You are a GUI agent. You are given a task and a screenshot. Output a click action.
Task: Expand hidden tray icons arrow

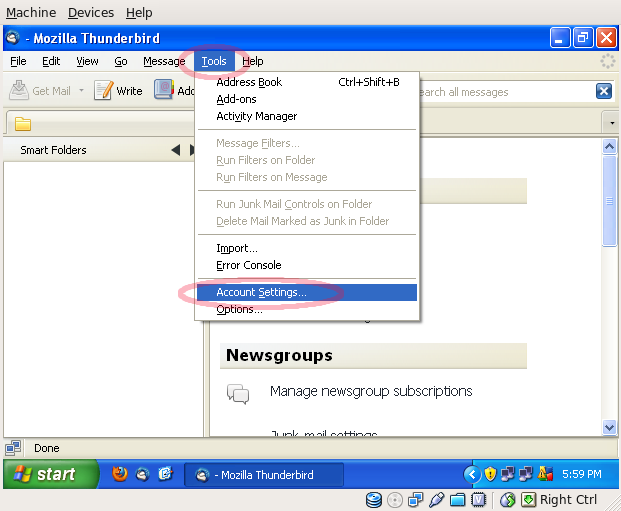(471, 474)
